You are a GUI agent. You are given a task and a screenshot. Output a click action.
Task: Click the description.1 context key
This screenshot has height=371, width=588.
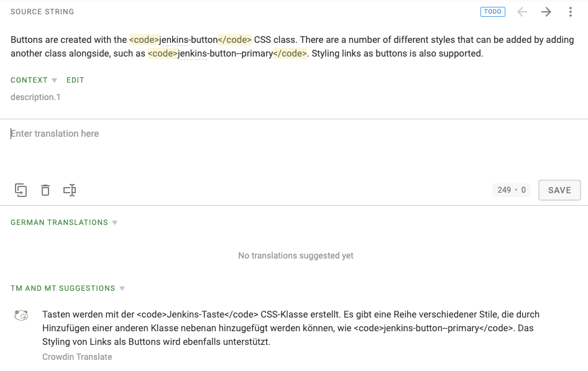[34, 97]
